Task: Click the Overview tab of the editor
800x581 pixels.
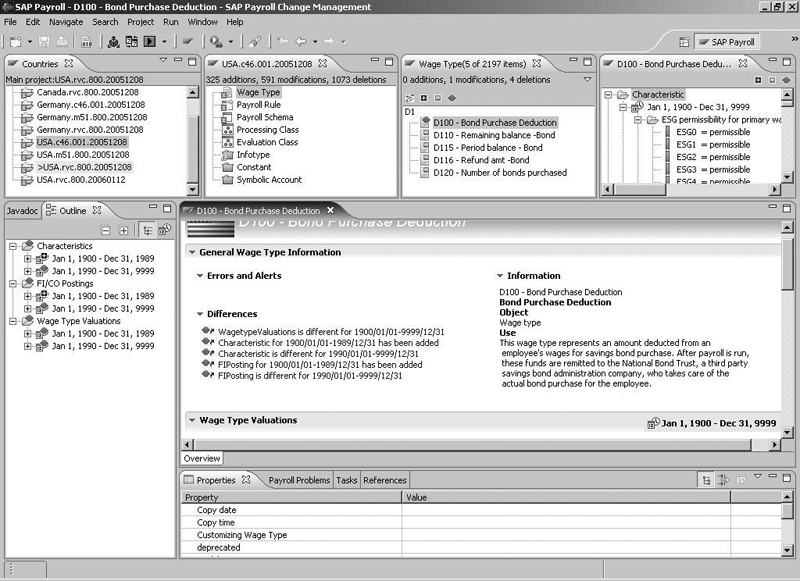Action: coord(202,458)
